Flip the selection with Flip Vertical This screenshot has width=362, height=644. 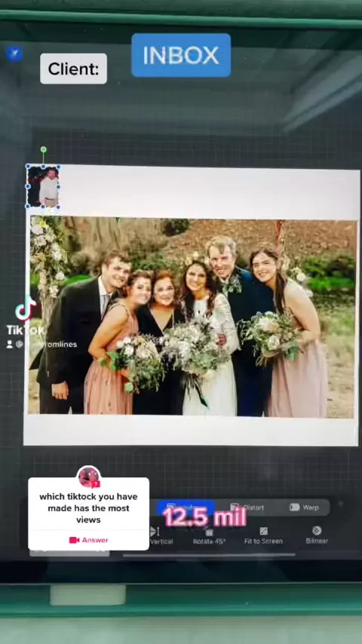tap(161, 536)
